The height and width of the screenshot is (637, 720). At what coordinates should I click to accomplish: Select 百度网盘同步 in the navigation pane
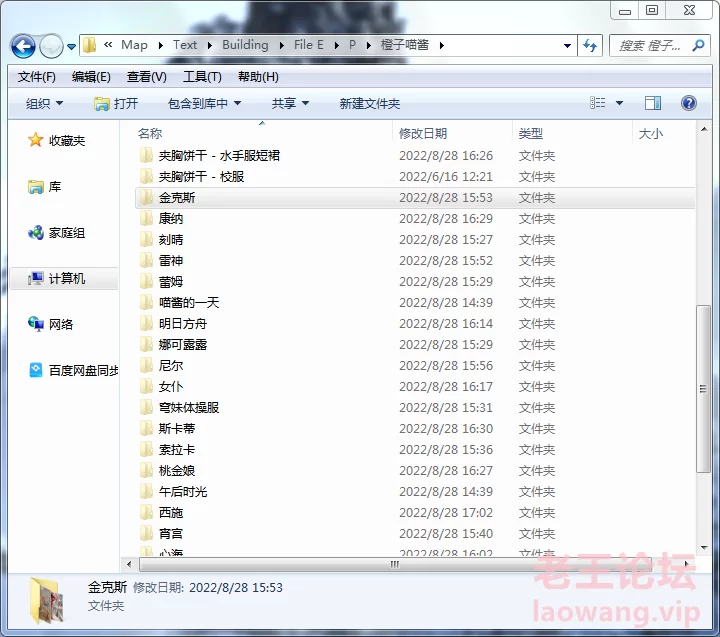click(73, 370)
